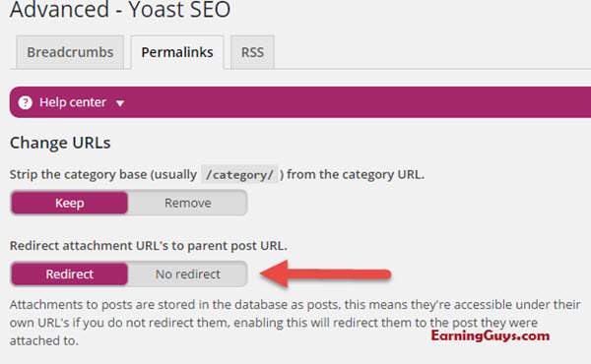Switch to the Permalinks tab
Viewport: 591px width, 364px height.
tap(177, 52)
